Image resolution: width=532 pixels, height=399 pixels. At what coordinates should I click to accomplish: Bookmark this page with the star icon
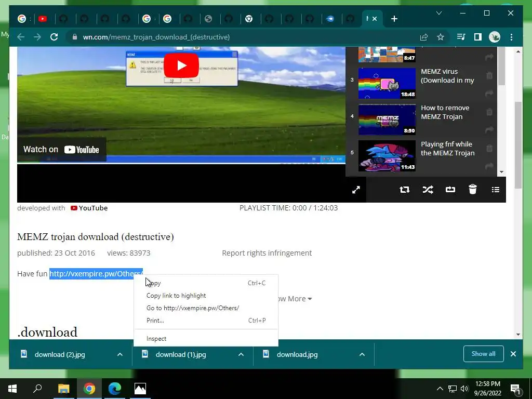441,37
